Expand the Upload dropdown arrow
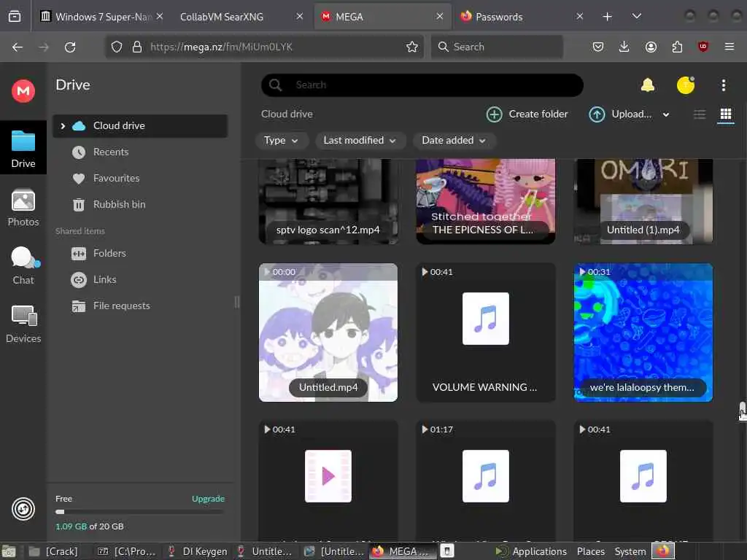The width and height of the screenshot is (747, 560). [666, 114]
